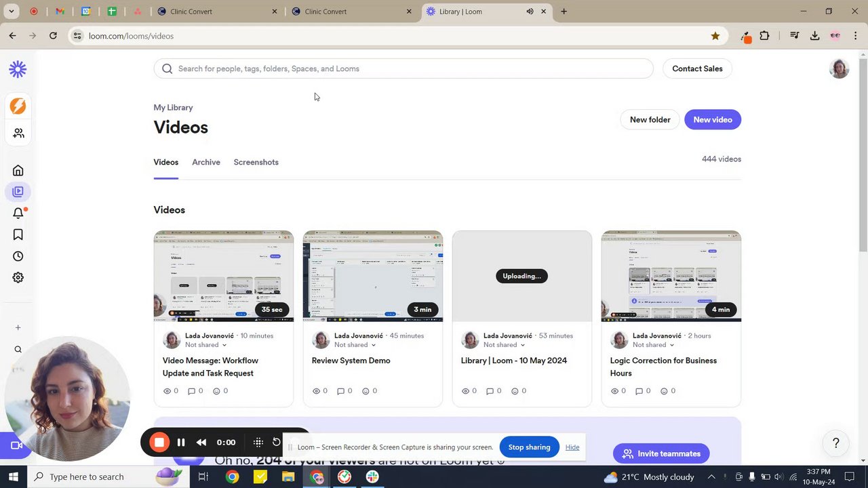The height and width of the screenshot is (488, 868).
Task: Switch to second Clinic Convert browser tab
Action: pos(351,12)
